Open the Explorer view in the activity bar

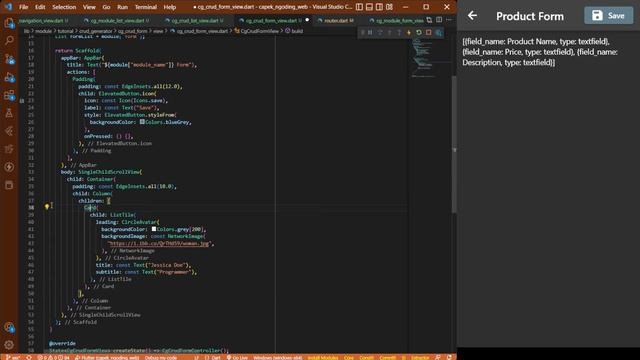tap(9, 23)
